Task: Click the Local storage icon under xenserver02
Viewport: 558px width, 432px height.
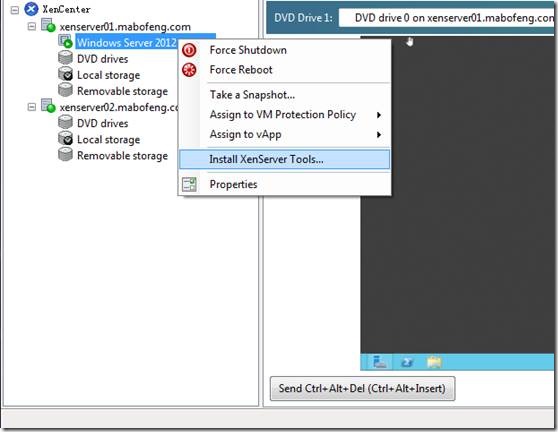Action: click(65, 138)
